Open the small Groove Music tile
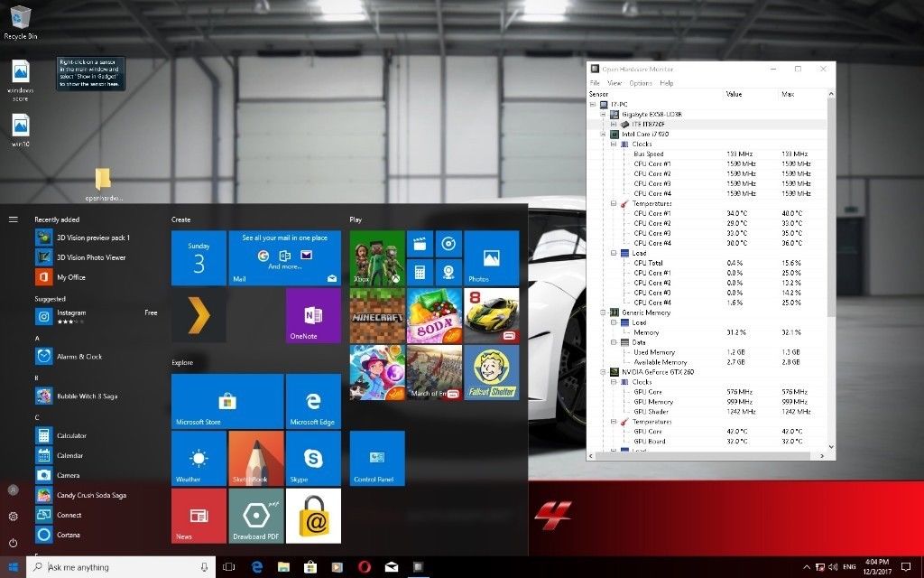This screenshot has width=924, height=578. coord(448,244)
